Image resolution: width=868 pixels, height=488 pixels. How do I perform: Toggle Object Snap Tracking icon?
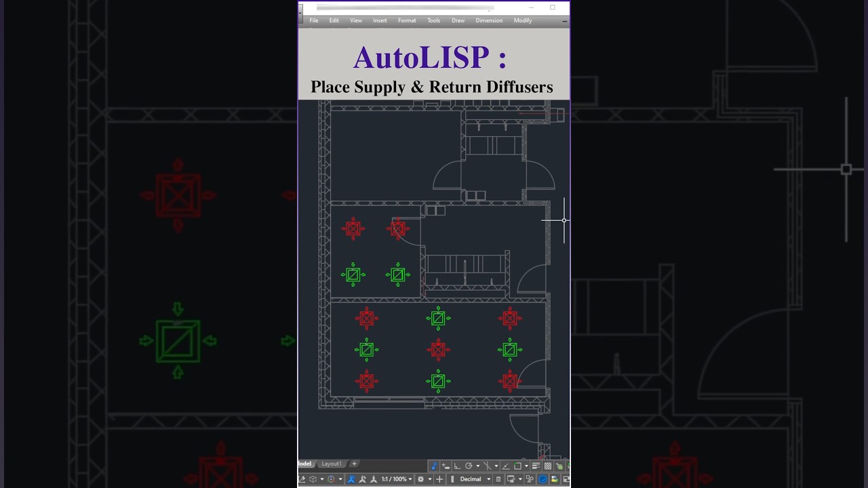pyautogui.click(x=506, y=466)
